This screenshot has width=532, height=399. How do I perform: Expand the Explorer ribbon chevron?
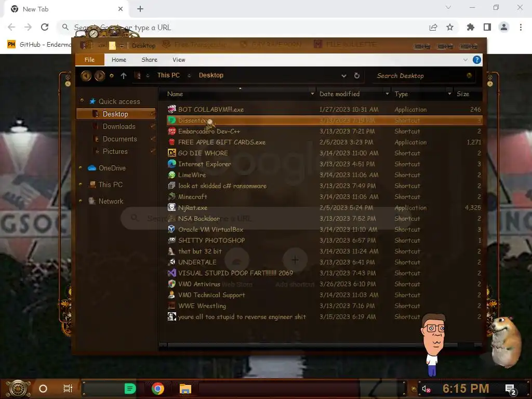(x=465, y=60)
